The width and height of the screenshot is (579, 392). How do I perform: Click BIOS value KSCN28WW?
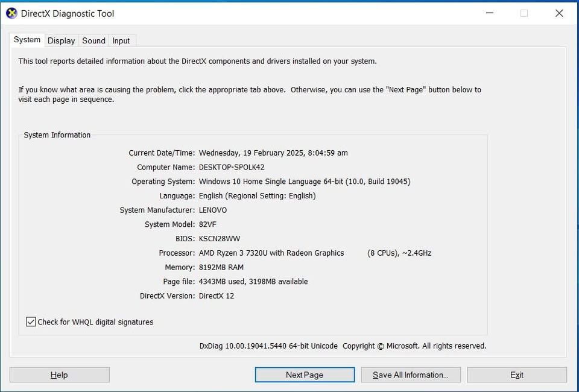(x=220, y=239)
